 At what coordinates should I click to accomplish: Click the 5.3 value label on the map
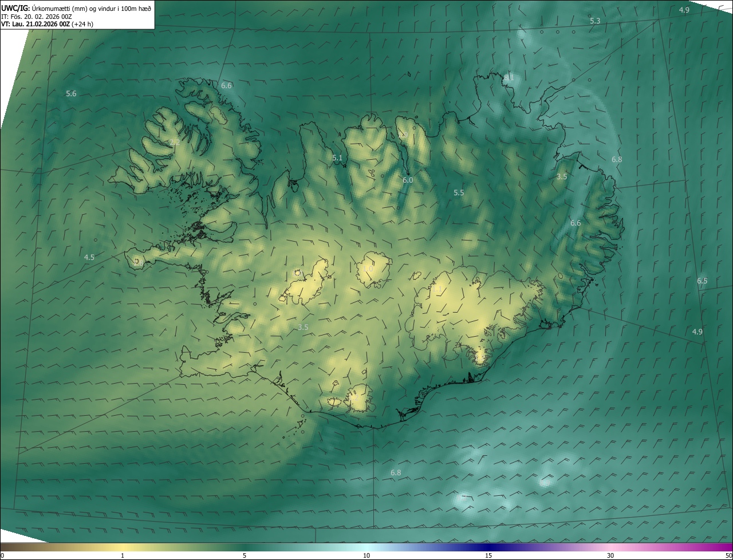(595, 21)
